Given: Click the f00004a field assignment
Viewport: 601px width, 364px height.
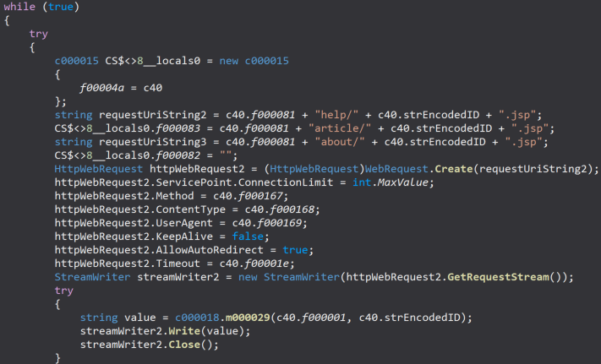Looking at the screenshot, I should (121, 88).
